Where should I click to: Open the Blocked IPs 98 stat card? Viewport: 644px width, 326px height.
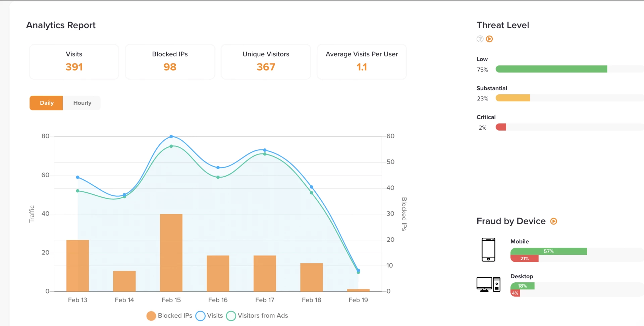pyautogui.click(x=170, y=62)
